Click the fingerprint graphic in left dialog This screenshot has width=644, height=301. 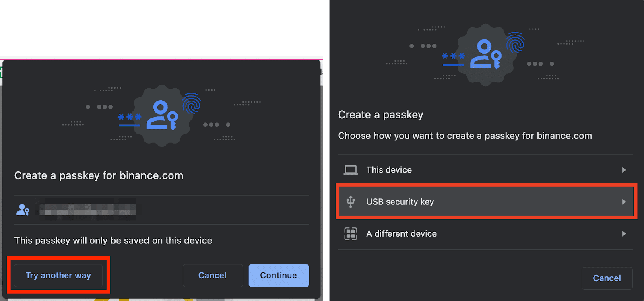pyautogui.click(x=192, y=104)
